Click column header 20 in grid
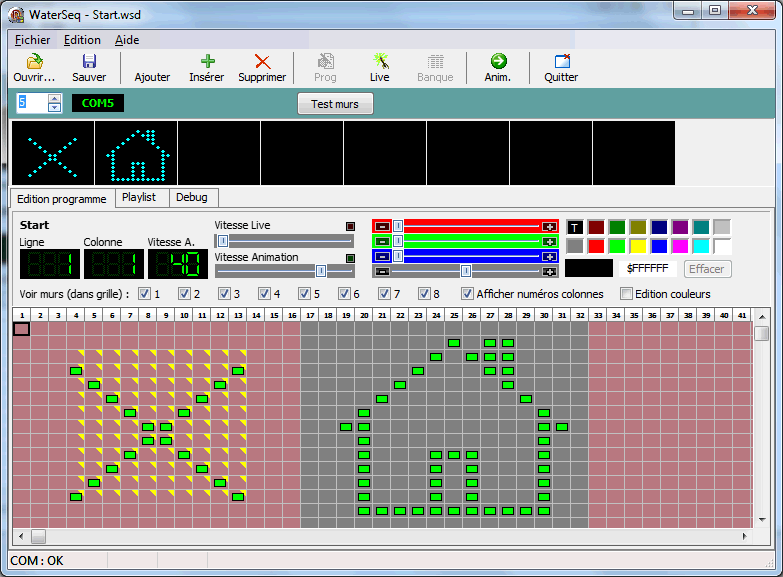783x577 pixels. click(x=364, y=315)
